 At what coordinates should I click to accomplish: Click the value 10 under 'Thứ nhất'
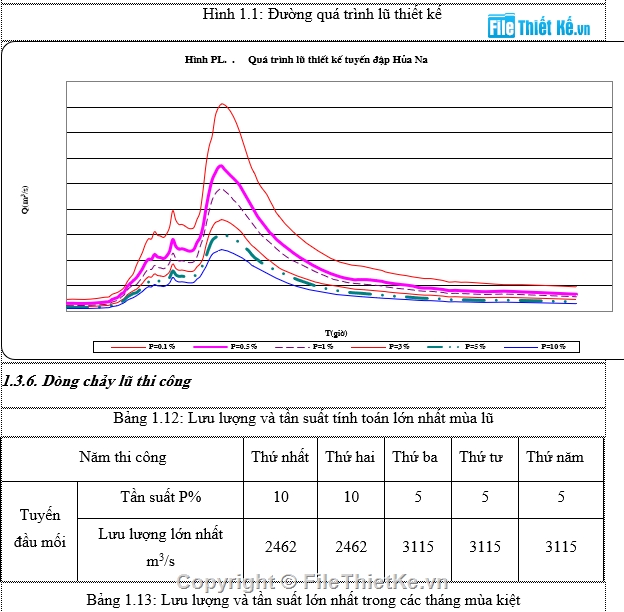click(281, 497)
